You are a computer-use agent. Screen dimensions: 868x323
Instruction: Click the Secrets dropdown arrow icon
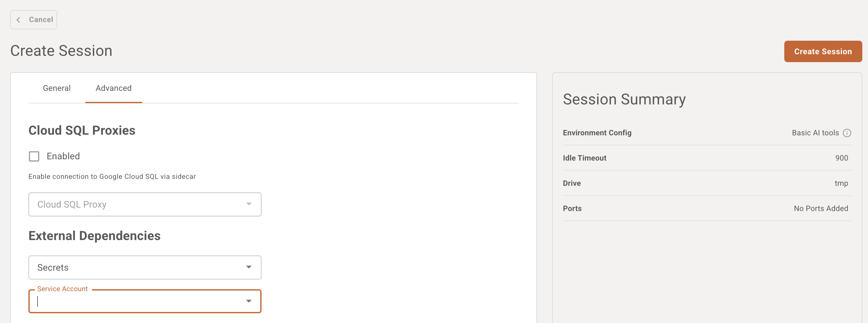249,267
